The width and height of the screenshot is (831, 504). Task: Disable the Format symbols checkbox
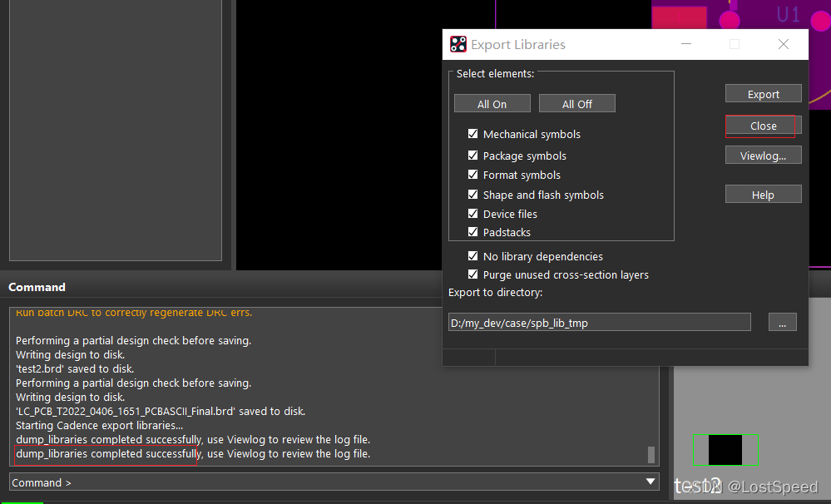tap(473, 175)
